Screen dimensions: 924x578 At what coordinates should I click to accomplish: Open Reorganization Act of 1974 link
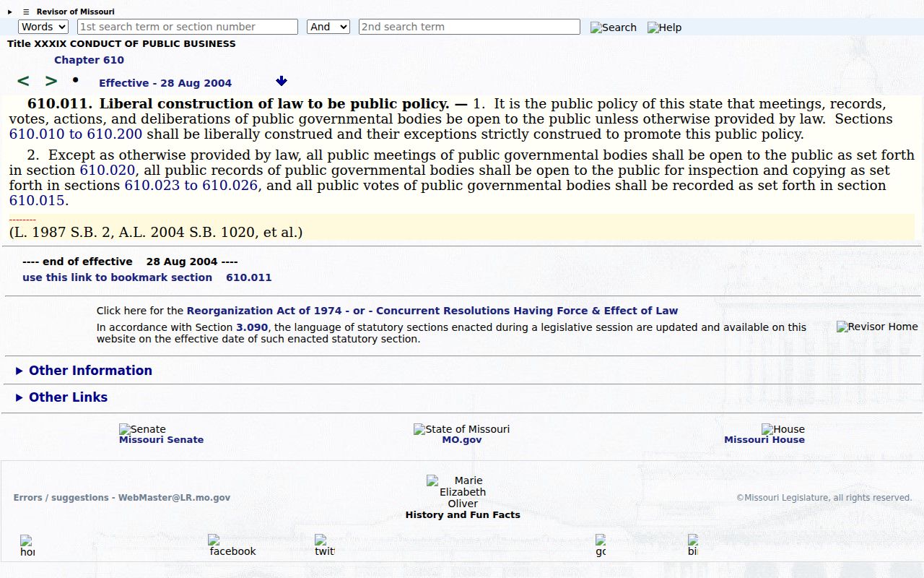(x=266, y=311)
